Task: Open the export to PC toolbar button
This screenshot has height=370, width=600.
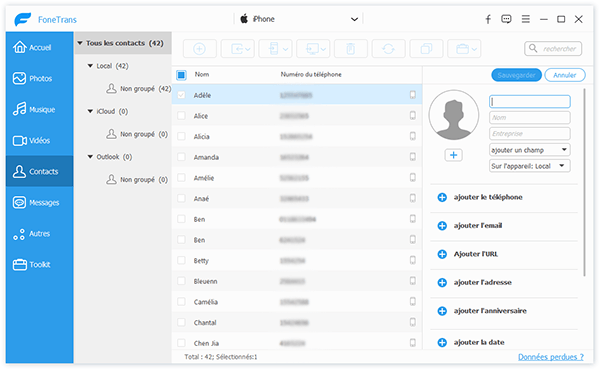Action: pyautogui.click(x=313, y=49)
